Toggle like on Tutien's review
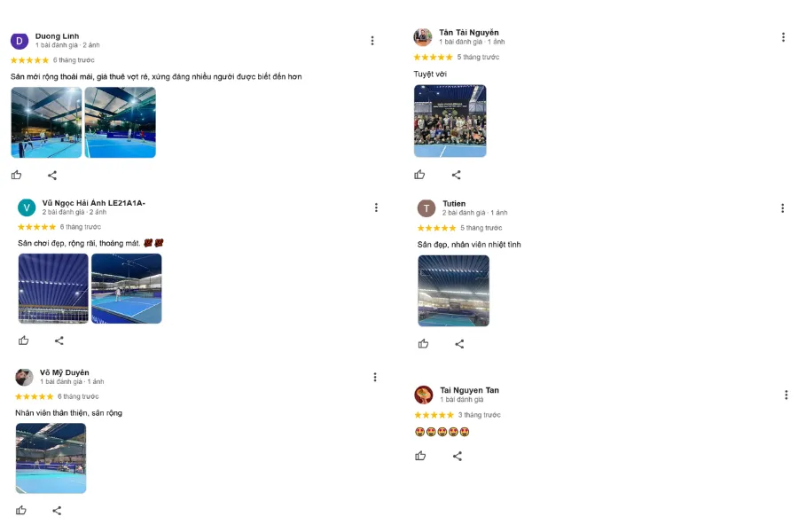798x532 pixels. coord(423,344)
